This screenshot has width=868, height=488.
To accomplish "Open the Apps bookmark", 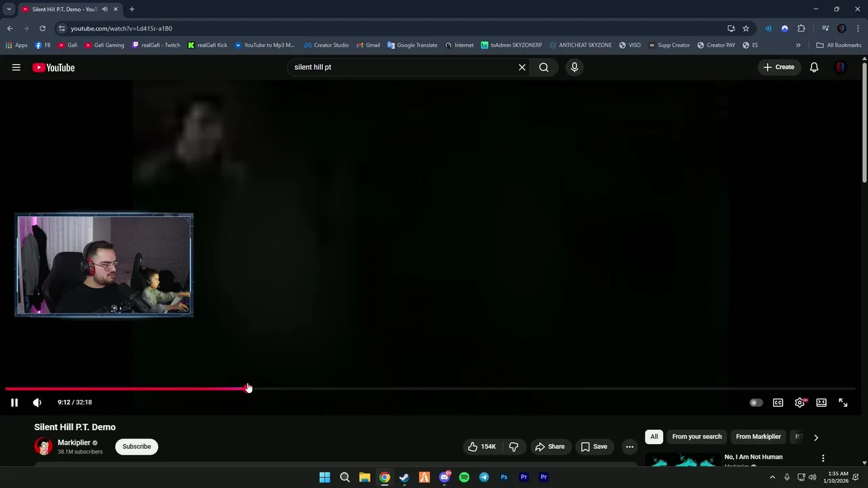I will pos(16,45).
